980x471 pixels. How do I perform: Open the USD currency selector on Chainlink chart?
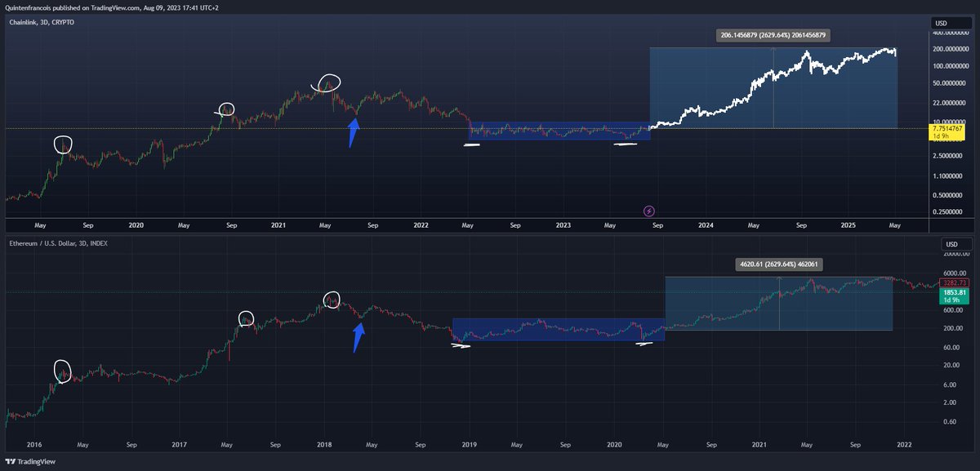[951, 22]
